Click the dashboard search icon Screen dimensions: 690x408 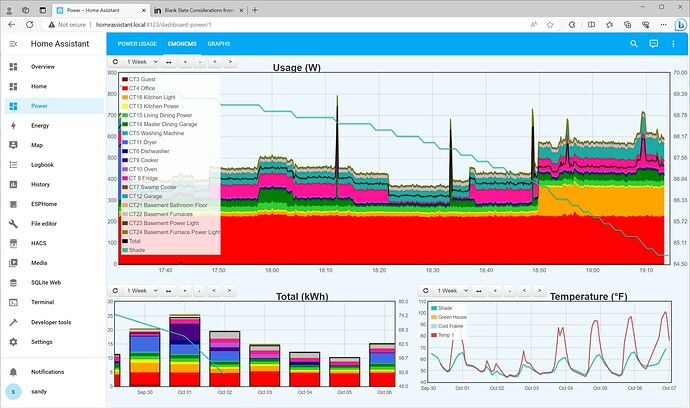click(x=634, y=44)
